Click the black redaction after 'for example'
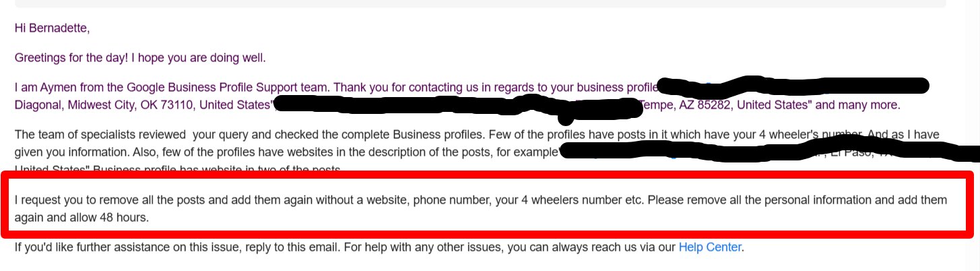 point(768,151)
